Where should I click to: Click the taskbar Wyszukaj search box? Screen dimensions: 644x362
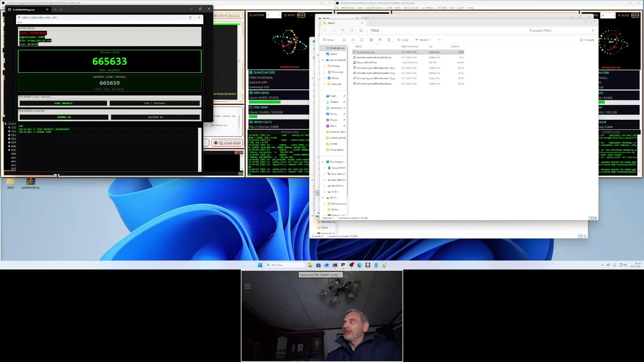click(x=285, y=265)
